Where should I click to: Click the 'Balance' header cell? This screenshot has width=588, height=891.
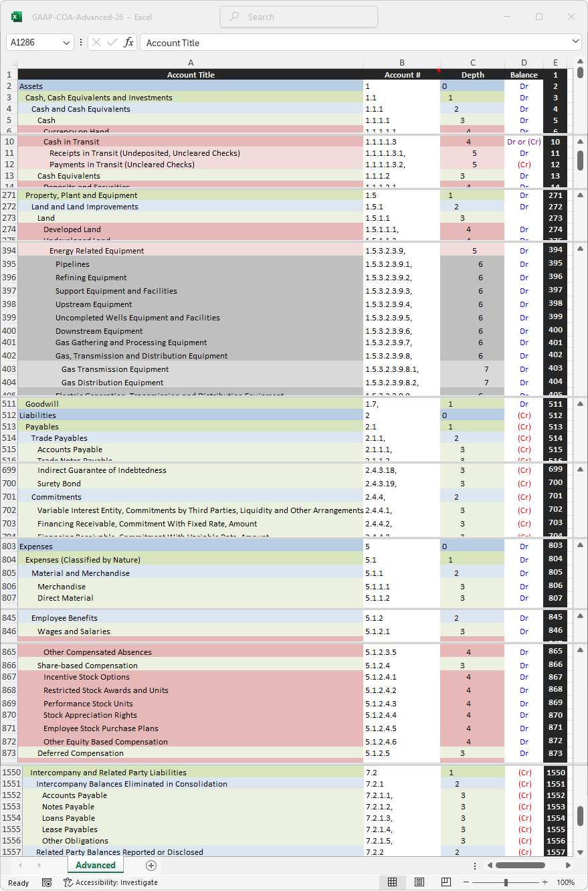pyautogui.click(x=524, y=75)
